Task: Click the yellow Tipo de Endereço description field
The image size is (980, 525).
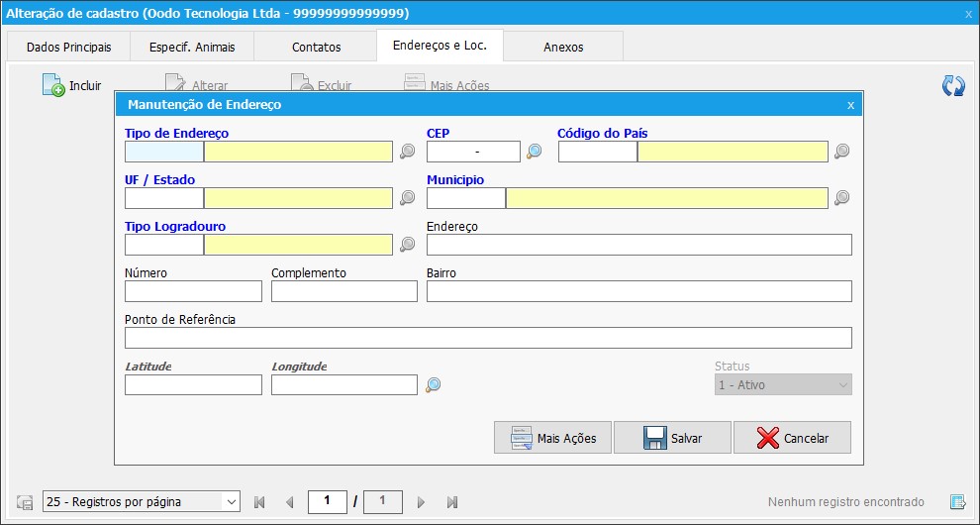Action: [299, 152]
